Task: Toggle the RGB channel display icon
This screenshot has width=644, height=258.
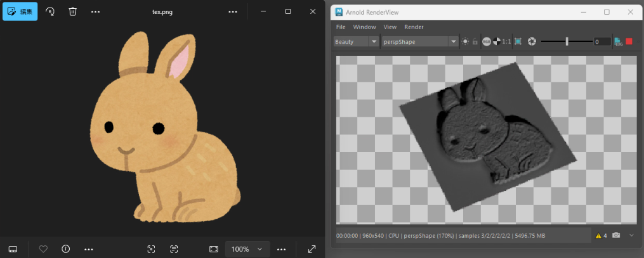Action: click(486, 41)
